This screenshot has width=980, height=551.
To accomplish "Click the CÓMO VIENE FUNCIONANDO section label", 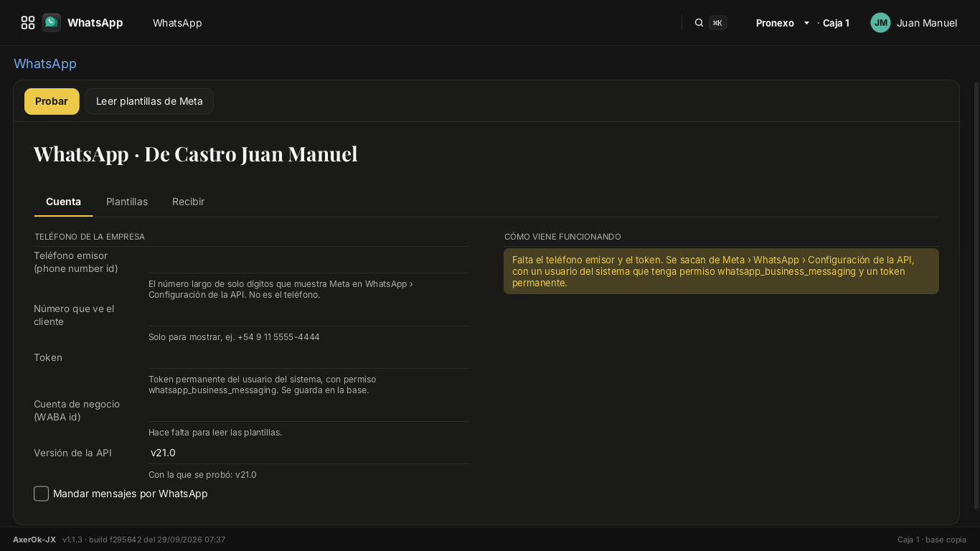I will tap(562, 237).
